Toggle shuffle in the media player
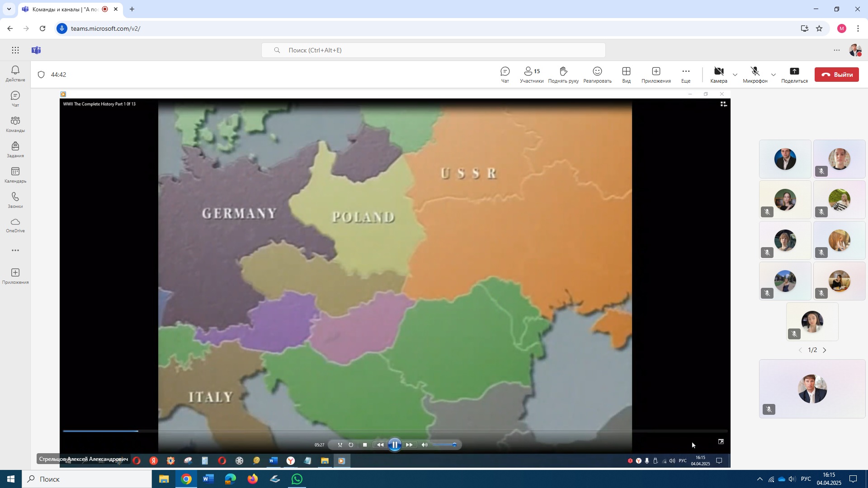This screenshot has width=868, height=488. click(x=340, y=445)
